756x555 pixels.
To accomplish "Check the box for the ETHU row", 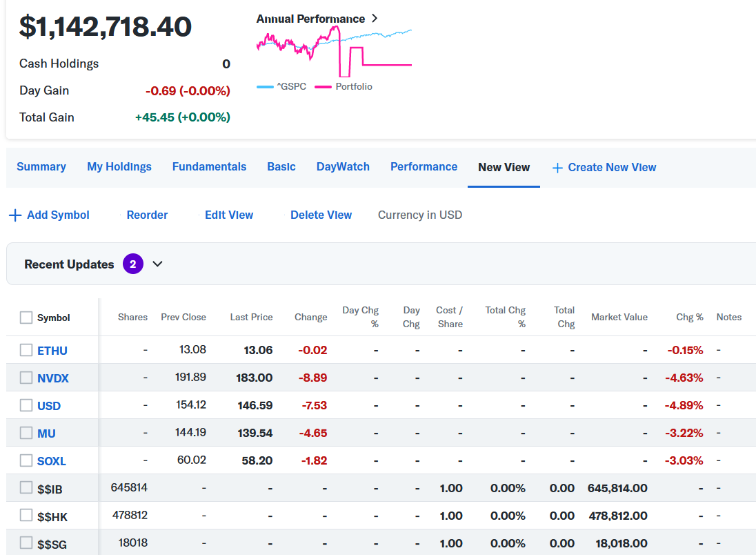I will 26,350.
